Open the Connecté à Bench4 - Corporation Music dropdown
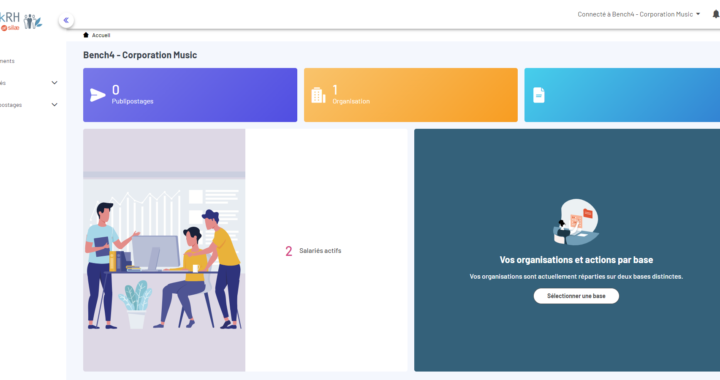The height and width of the screenshot is (380, 720). coord(639,14)
